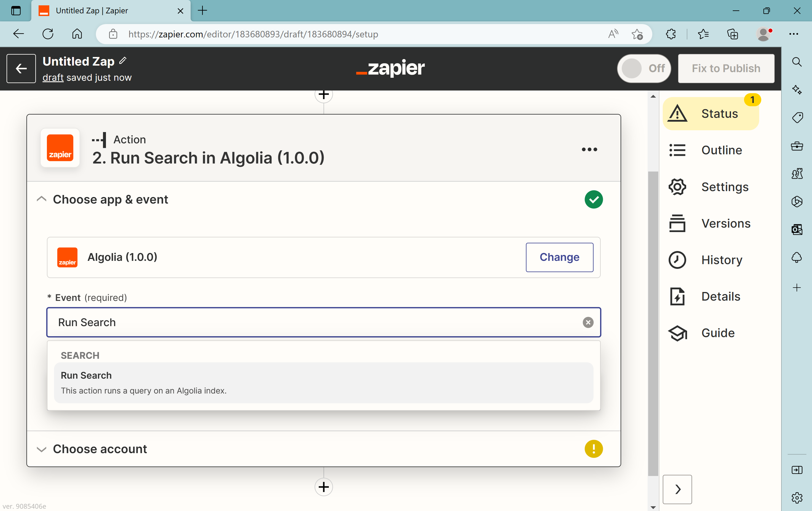Open Edge sidebar search
812x511 pixels.
(797, 62)
